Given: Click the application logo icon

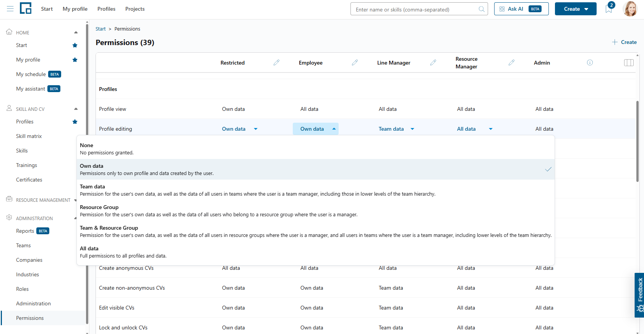Looking at the screenshot, I should [x=26, y=8].
